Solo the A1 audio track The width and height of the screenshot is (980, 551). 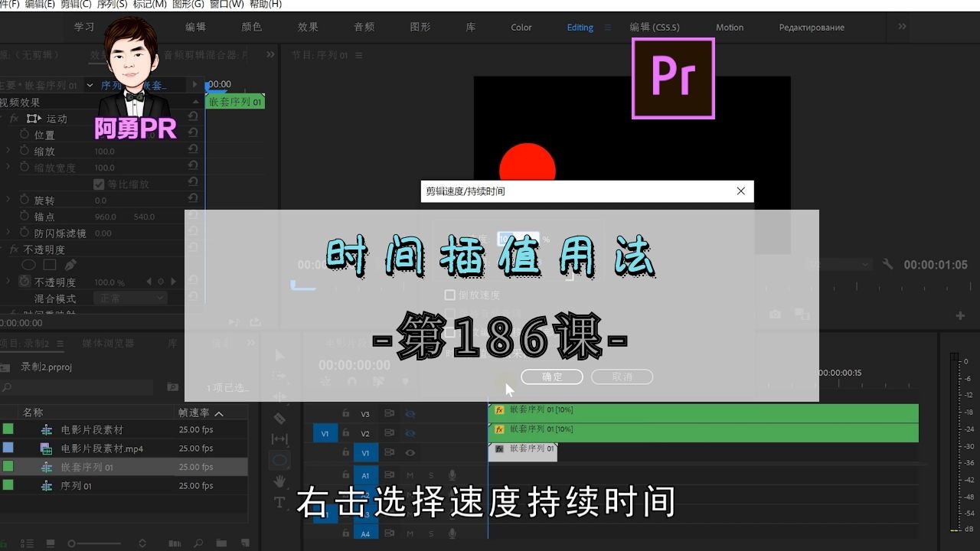pyautogui.click(x=430, y=475)
